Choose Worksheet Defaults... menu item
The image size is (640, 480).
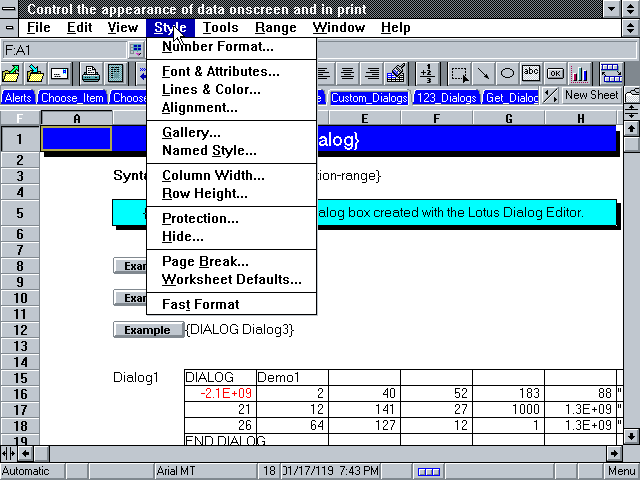(231, 280)
